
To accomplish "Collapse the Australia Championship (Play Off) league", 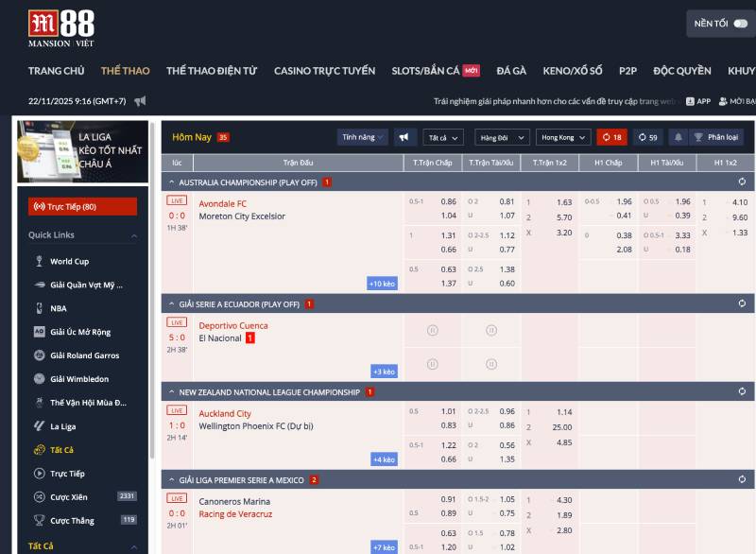I will 172,182.
